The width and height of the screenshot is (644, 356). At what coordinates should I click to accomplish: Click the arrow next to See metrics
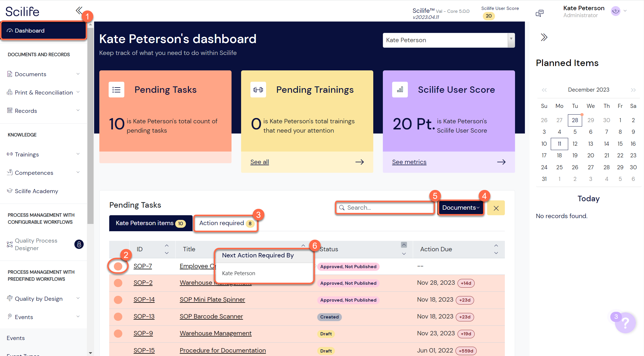[501, 162]
